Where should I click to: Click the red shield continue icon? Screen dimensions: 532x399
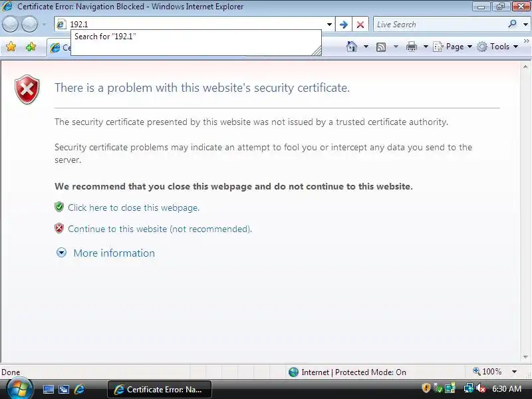pyautogui.click(x=59, y=228)
